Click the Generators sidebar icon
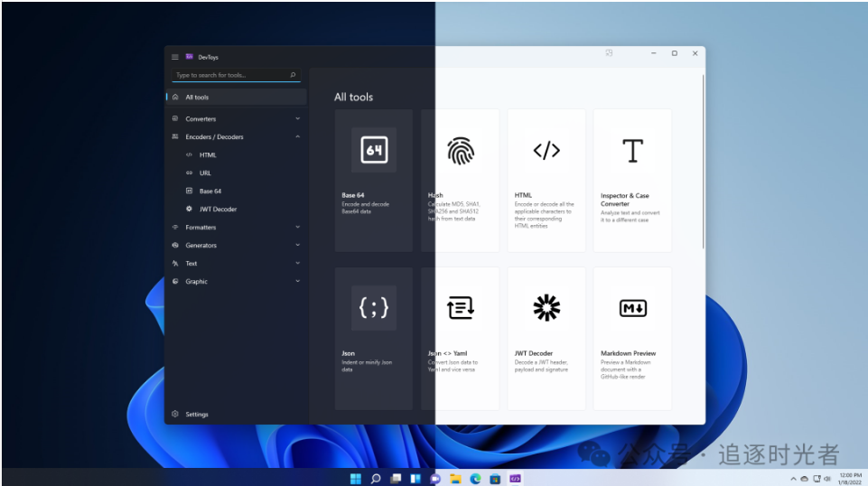This screenshot has width=868, height=486. tap(175, 245)
